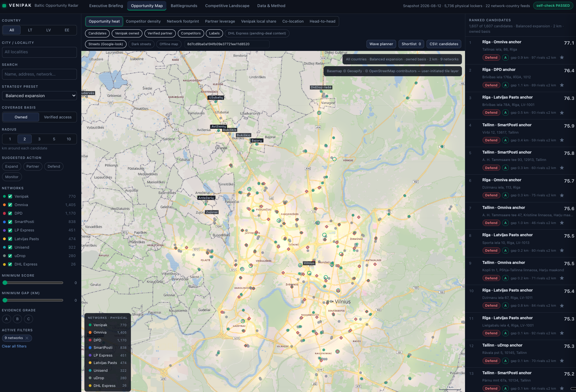Star the Dzirnavu iela 113 candidate

[x=562, y=195]
